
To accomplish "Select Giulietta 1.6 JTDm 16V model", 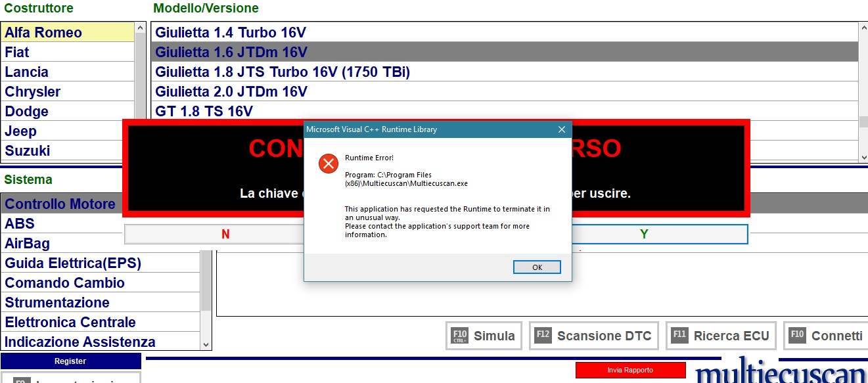I will coord(505,52).
